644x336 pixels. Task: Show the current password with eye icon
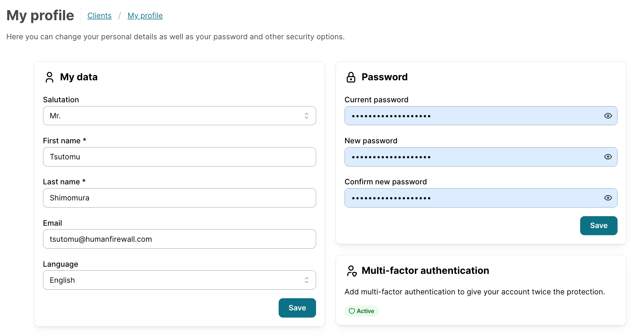(x=608, y=116)
